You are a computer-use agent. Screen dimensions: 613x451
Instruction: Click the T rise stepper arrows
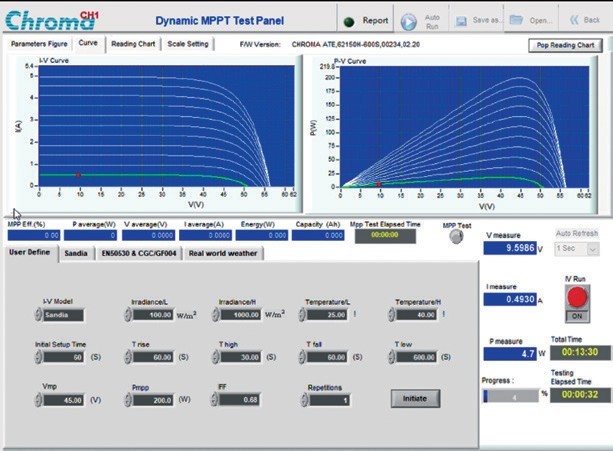128,357
